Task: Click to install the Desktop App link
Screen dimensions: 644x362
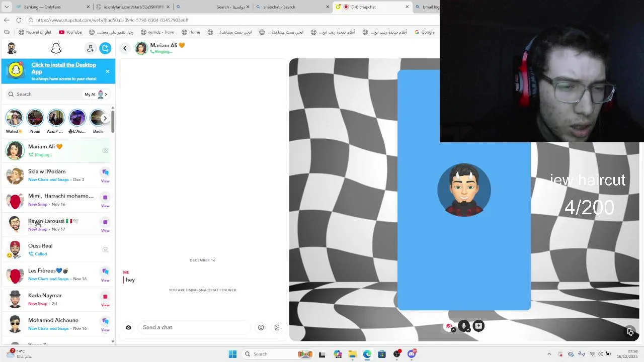Action: pyautogui.click(x=63, y=68)
